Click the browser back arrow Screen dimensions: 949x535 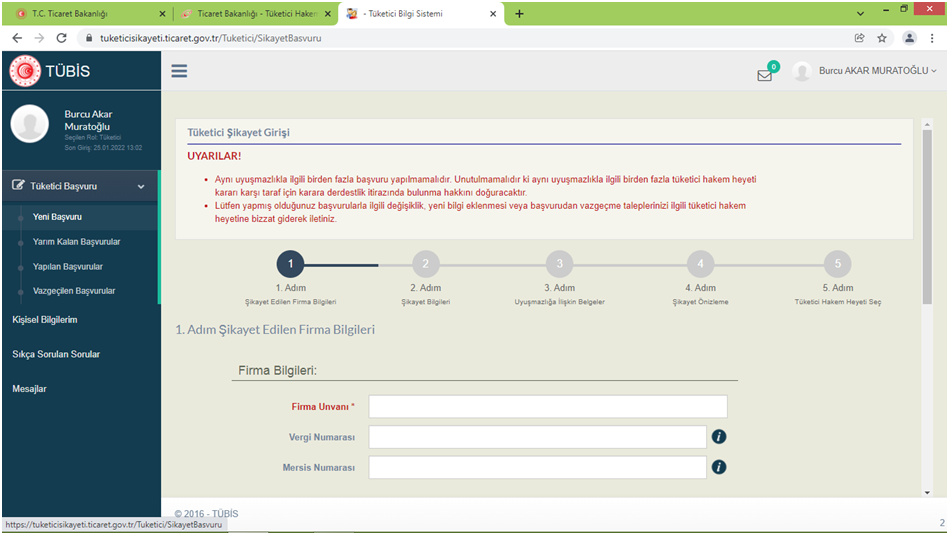pyautogui.click(x=17, y=38)
